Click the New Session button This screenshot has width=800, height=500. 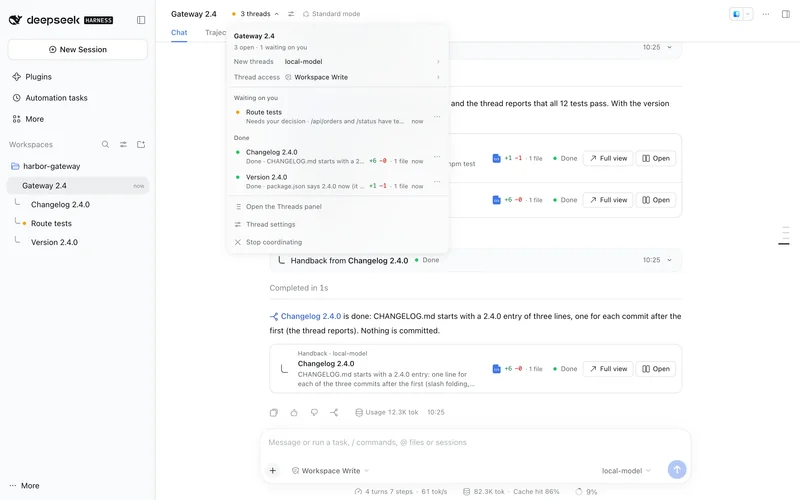point(78,49)
